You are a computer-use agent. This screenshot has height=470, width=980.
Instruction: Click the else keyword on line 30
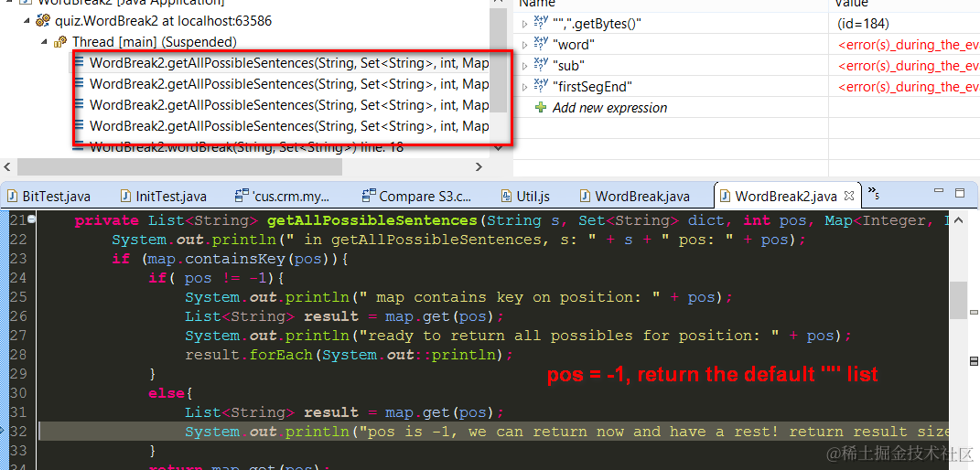[167, 393]
